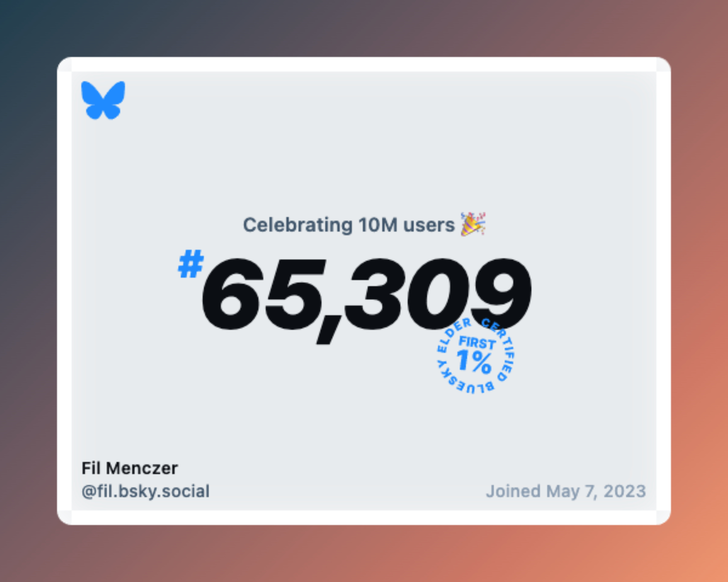This screenshot has width=728, height=582.
Task: Click the 10M text in the heading
Action: pyautogui.click(x=378, y=225)
